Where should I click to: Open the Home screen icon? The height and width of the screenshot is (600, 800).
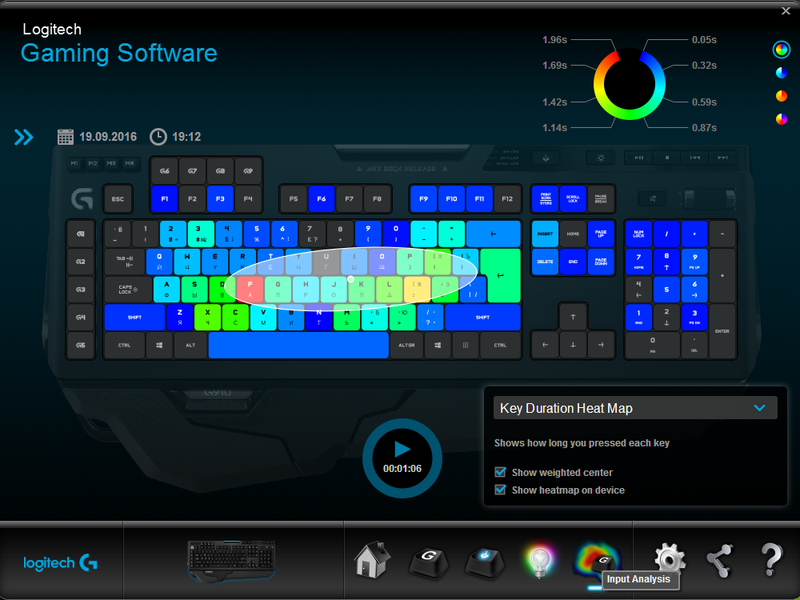point(372,560)
